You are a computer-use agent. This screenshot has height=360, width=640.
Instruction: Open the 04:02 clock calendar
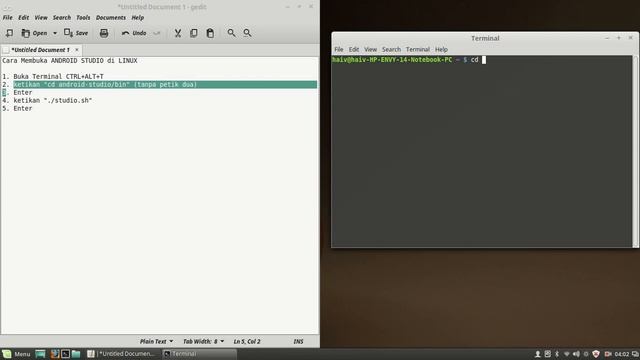[x=622, y=354]
